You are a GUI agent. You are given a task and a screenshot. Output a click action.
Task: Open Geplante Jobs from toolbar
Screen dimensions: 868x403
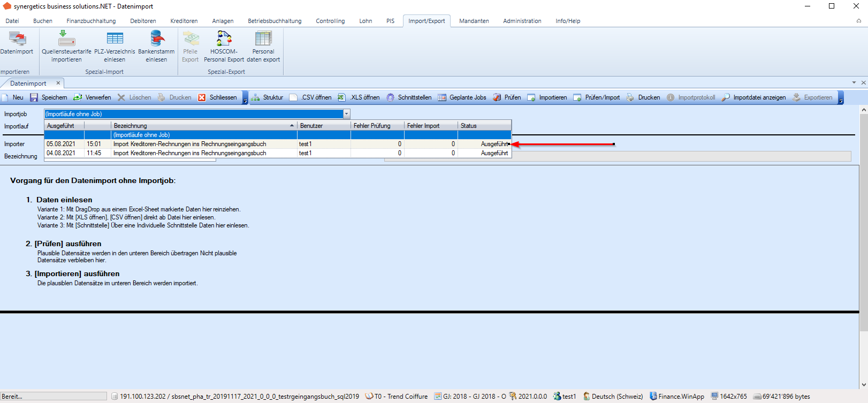(x=462, y=97)
